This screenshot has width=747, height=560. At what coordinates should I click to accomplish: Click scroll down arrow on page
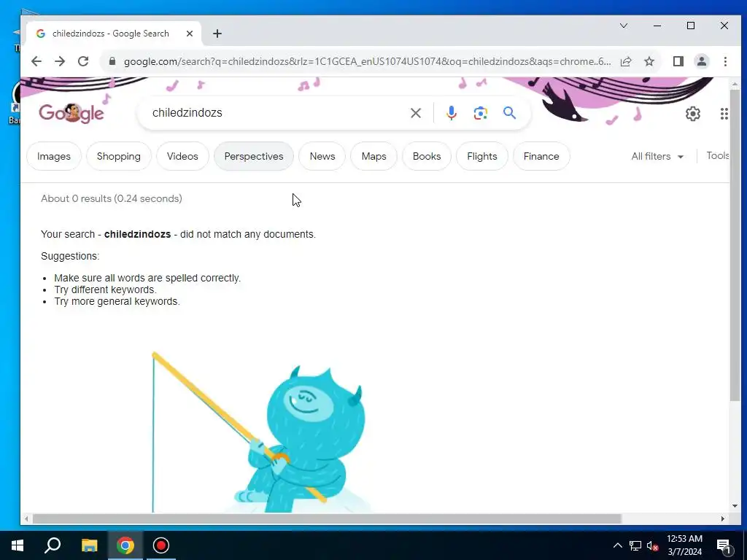pyautogui.click(x=735, y=506)
